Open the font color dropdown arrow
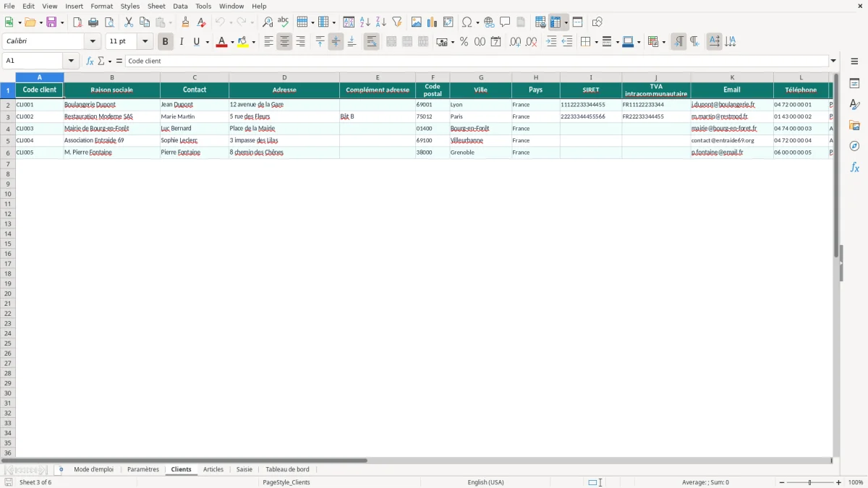Viewport: 868px width, 488px height. point(231,42)
